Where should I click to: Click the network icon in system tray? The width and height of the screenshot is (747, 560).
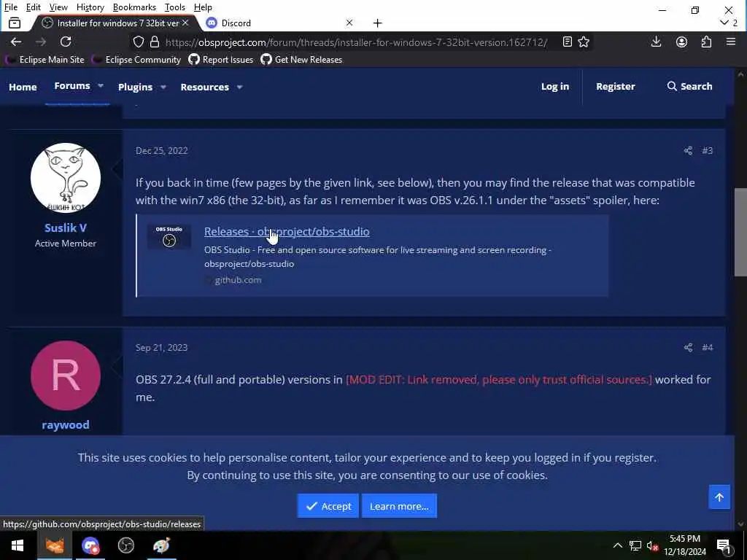[635, 545]
